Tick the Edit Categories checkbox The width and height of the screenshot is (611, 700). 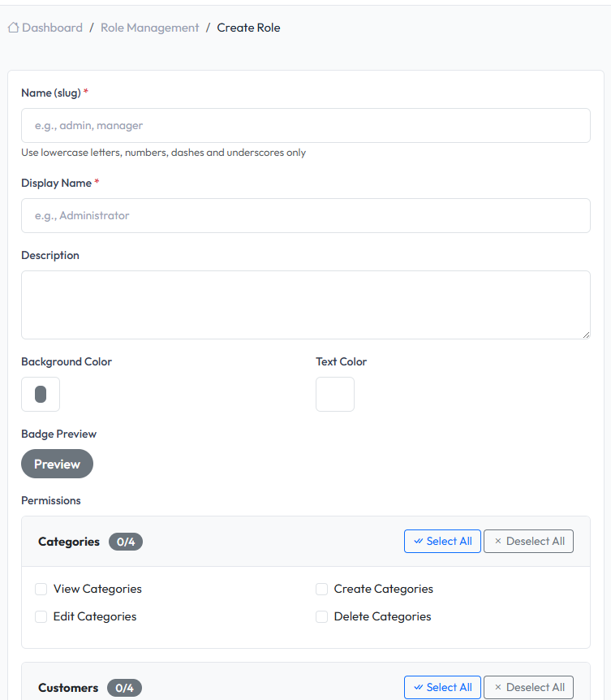(x=41, y=616)
